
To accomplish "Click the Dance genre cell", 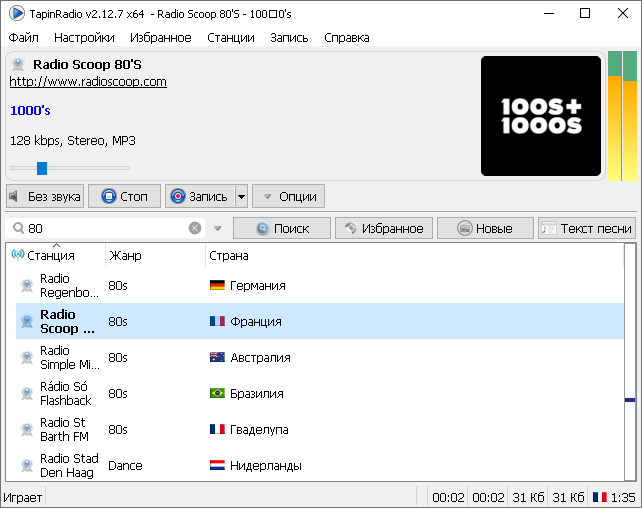I will click(x=125, y=465).
